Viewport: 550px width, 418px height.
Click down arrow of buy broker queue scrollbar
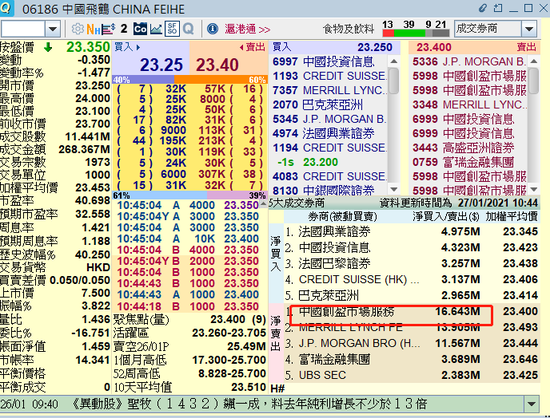click(x=394, y=190)
